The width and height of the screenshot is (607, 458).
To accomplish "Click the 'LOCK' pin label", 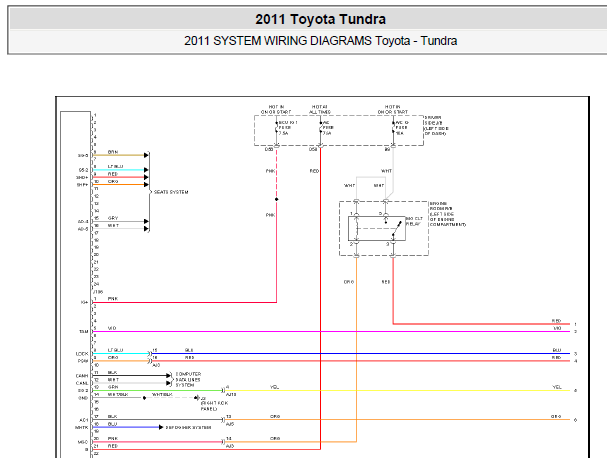I will click(82, 354).
